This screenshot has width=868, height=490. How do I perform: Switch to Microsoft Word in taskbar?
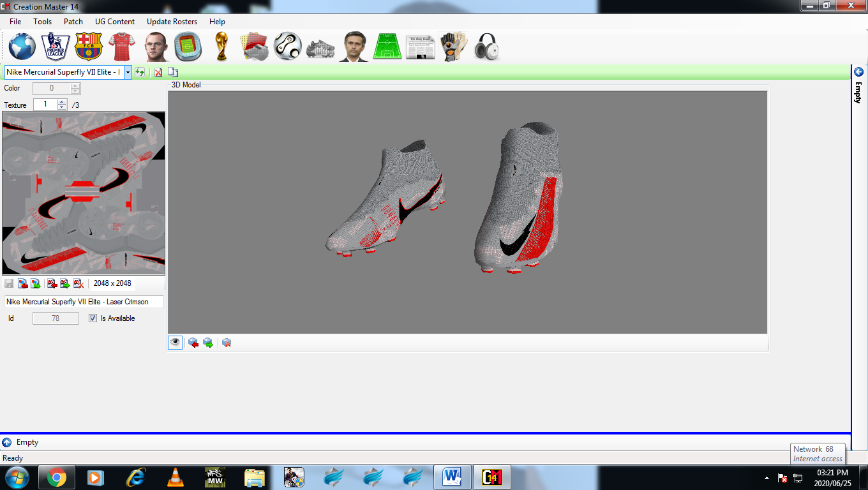pos(452,477)
